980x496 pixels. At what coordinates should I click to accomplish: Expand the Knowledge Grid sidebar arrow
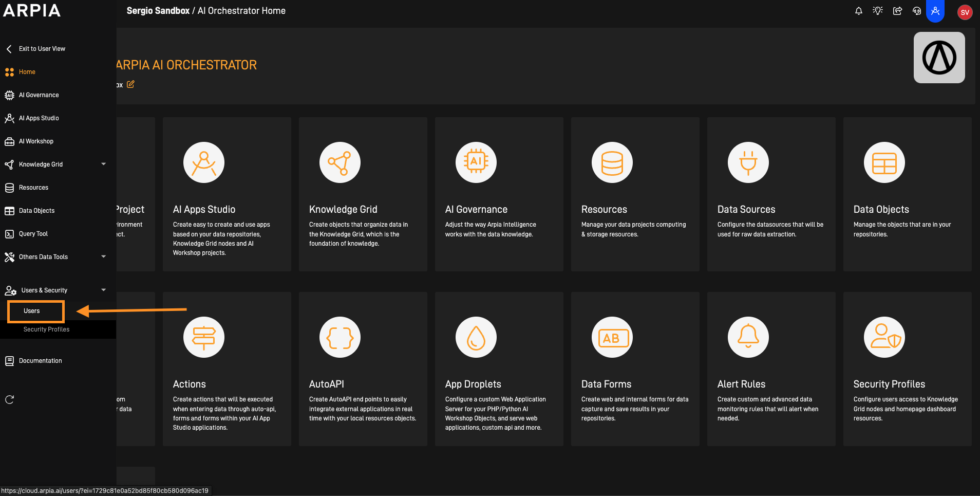pos(104,164)
